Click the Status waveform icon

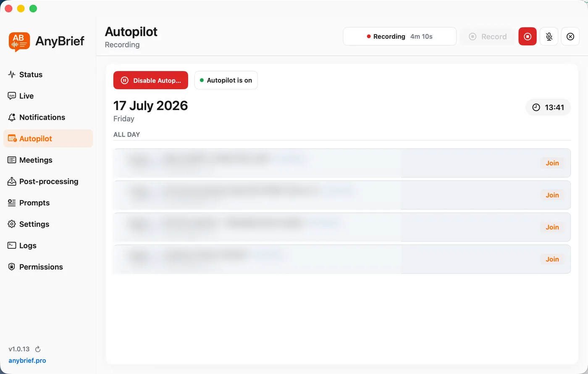[x=12, y=74]
